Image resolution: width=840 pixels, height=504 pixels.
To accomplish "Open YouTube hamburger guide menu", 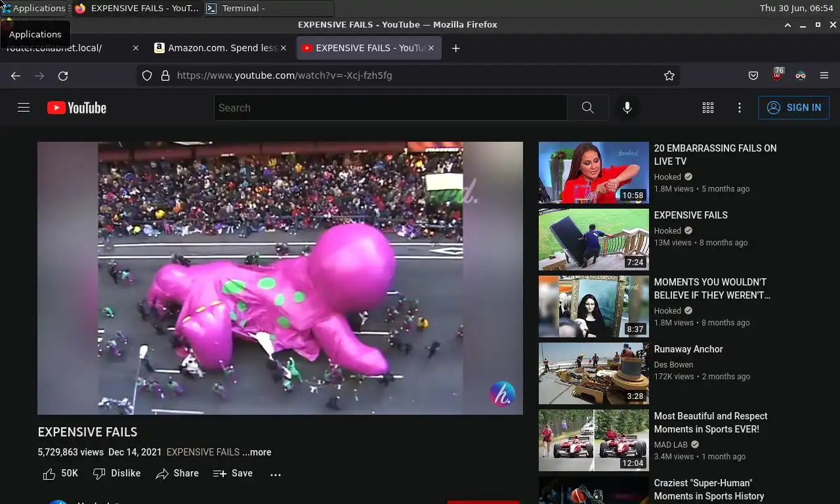I will pos(24,108).
